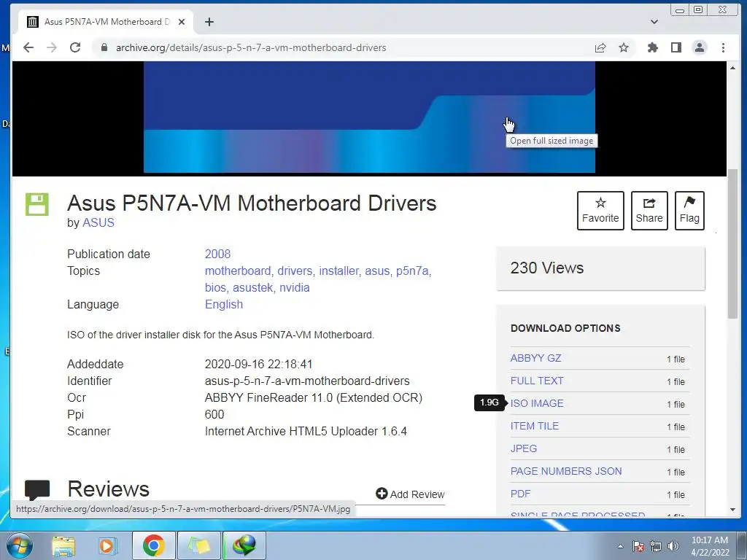Viewport: 747px width, 560px height.
Task: Click the Reviews speech bubble icon
Action: (37, 490)
